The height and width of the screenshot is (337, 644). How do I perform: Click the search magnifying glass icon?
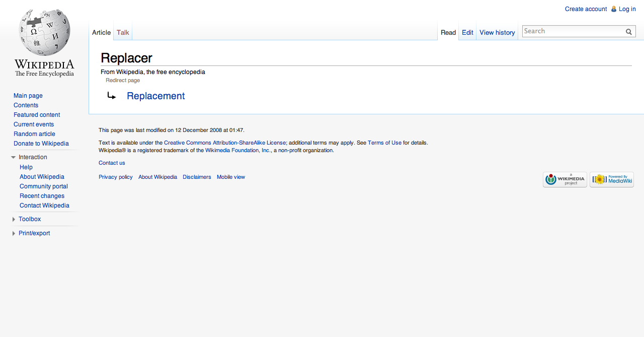pos(629,32)
